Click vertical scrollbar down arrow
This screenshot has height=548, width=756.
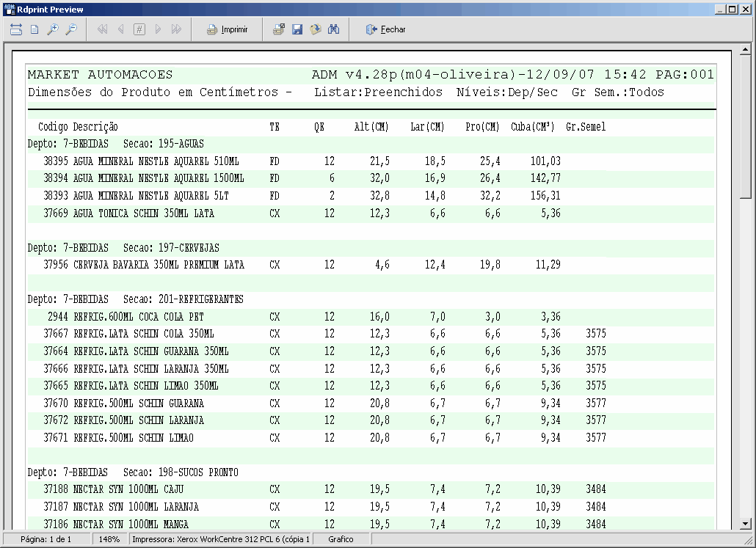(x=746, y=523)
